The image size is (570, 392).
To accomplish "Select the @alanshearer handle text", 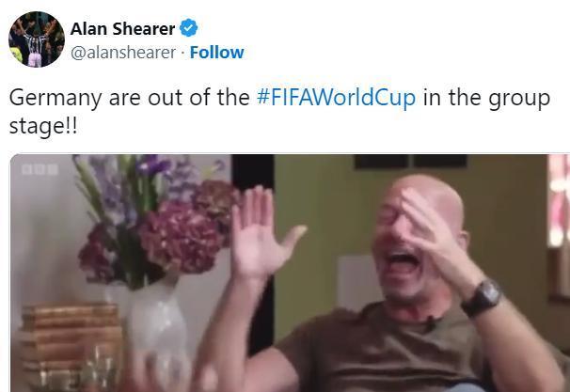I will [123, 53].
